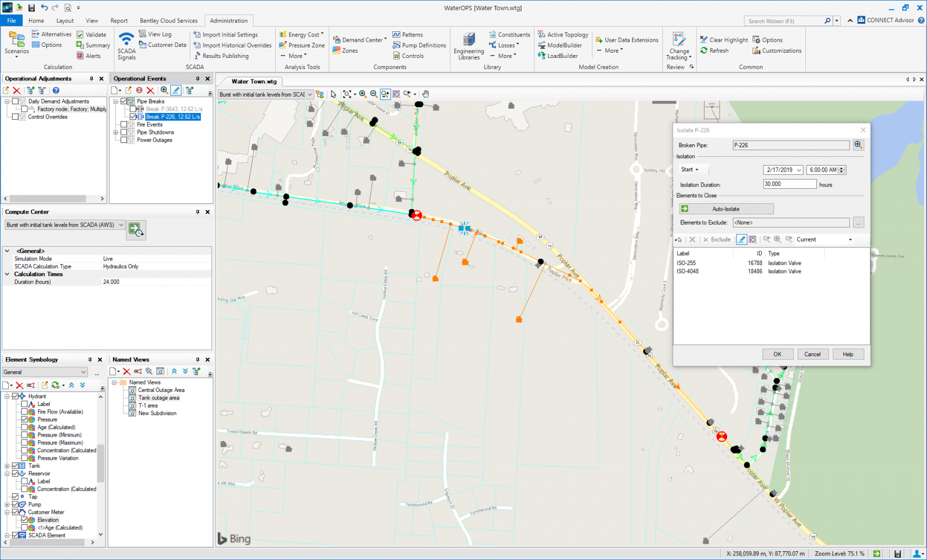Click the zoom in magnifier in map toolbar
Image resolution: width=927 pixels, height=560 pixels.
pyautogui.click(x=363, y=94)
